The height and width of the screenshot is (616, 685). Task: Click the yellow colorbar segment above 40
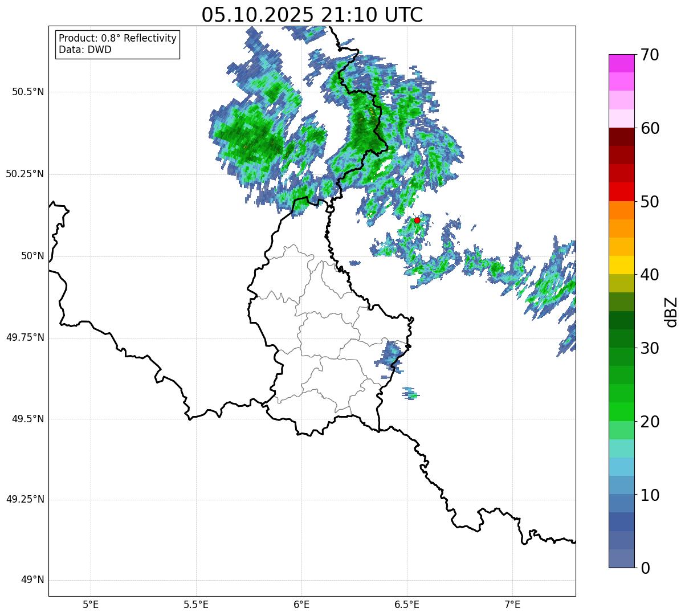click(x=621, y=266)
